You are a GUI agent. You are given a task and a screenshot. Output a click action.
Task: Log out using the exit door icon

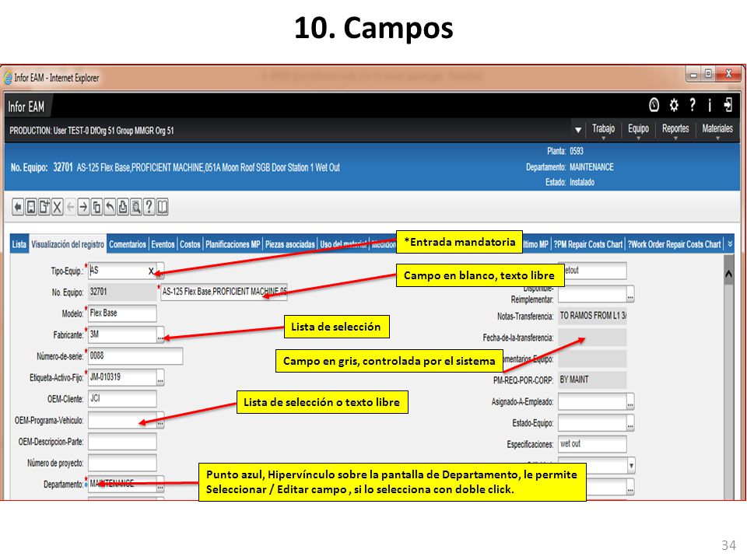point(728,105)
